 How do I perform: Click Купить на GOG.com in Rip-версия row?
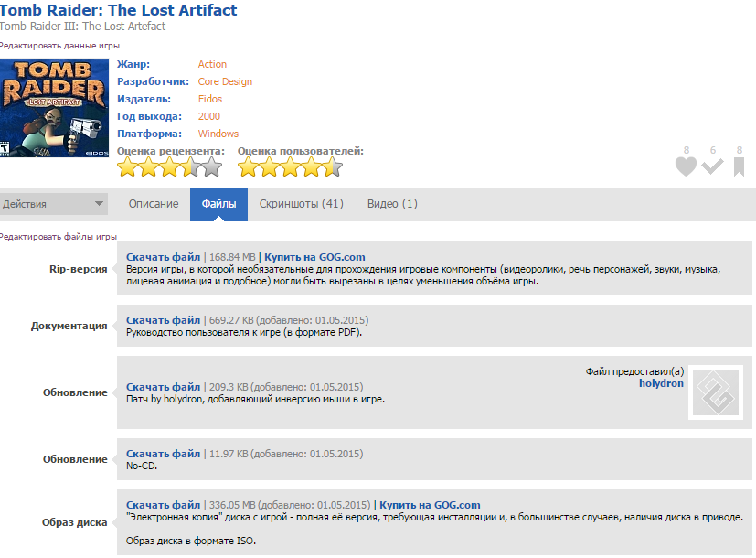[x=314, y=257]
